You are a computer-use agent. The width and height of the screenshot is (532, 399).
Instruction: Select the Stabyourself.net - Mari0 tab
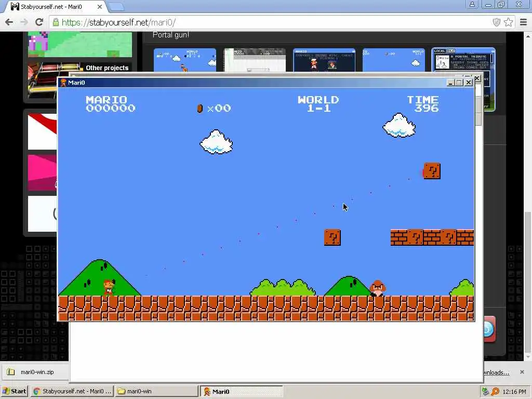[54, 7]
